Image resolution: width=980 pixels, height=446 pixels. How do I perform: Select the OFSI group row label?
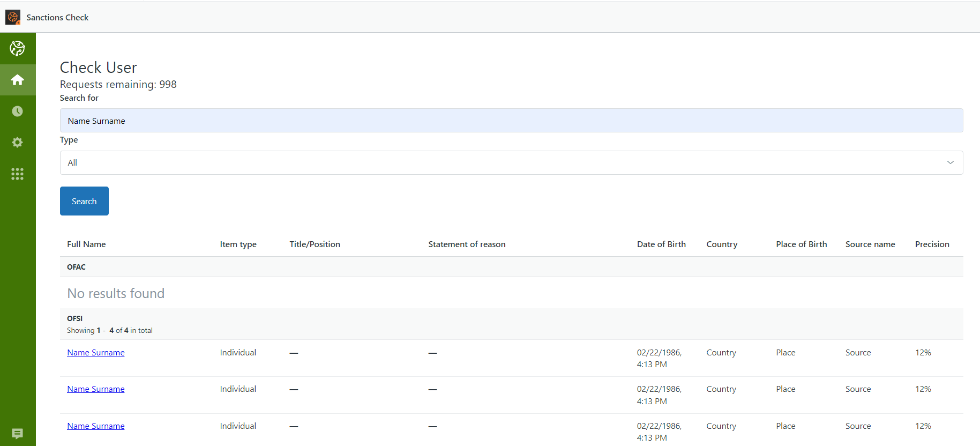(x=74, y=318)
